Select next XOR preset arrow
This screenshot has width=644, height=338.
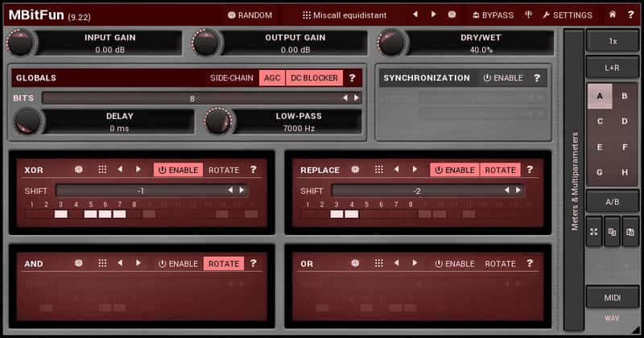(x=138, y=169)
